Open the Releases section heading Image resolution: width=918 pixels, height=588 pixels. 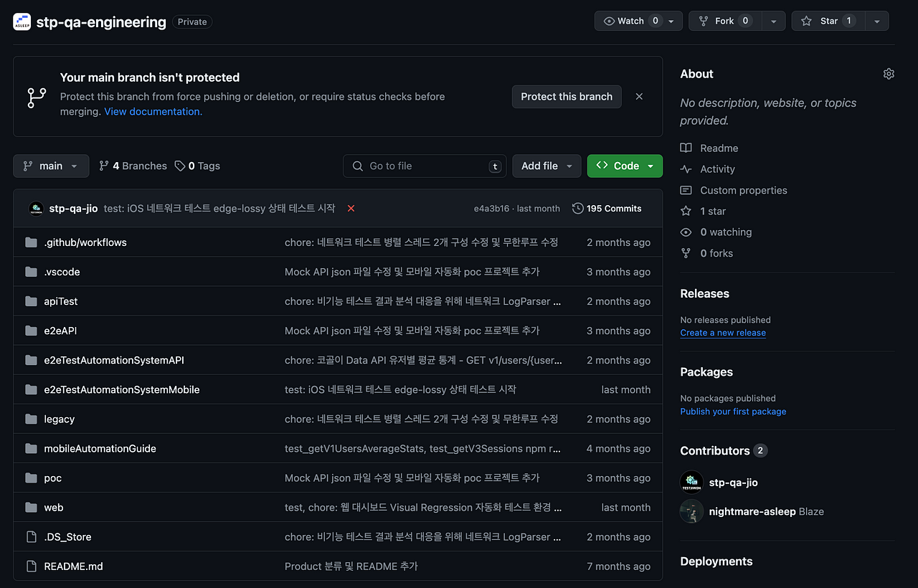pos(704,293)
